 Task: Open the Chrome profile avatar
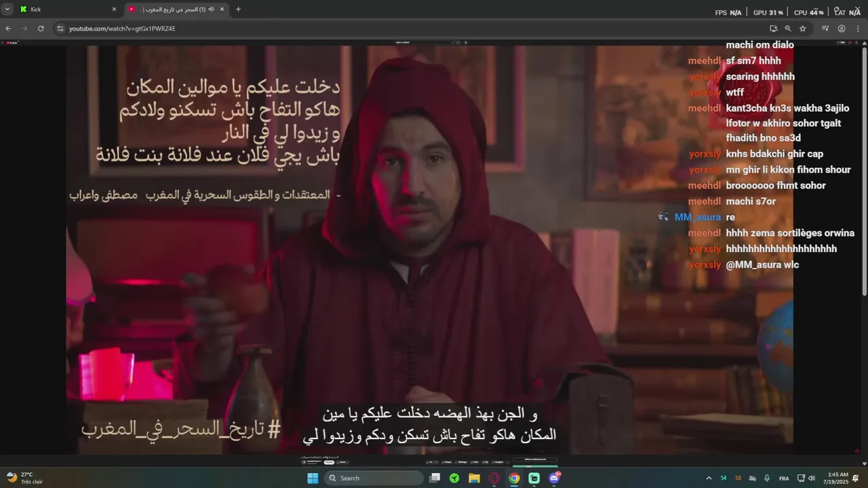point(842,28)
